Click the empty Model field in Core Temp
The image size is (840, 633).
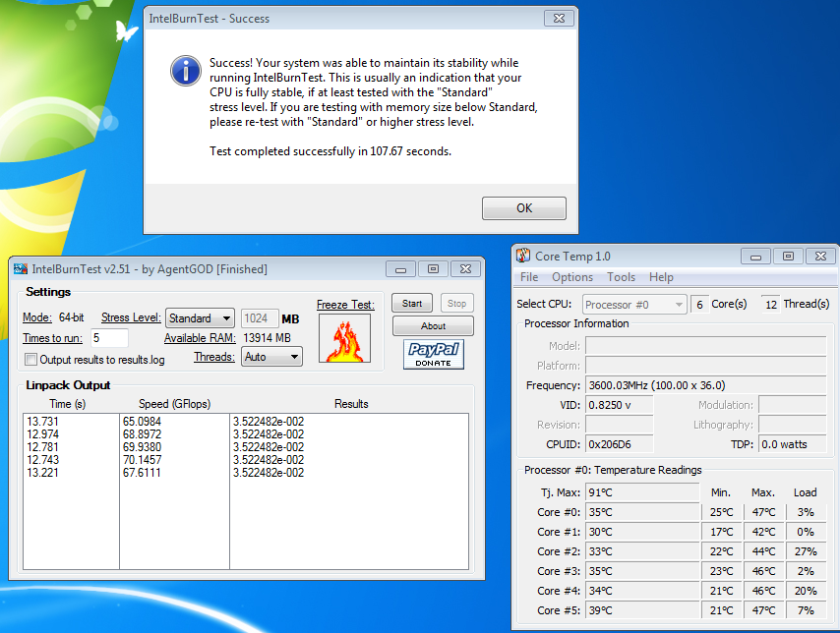point(705,346)
